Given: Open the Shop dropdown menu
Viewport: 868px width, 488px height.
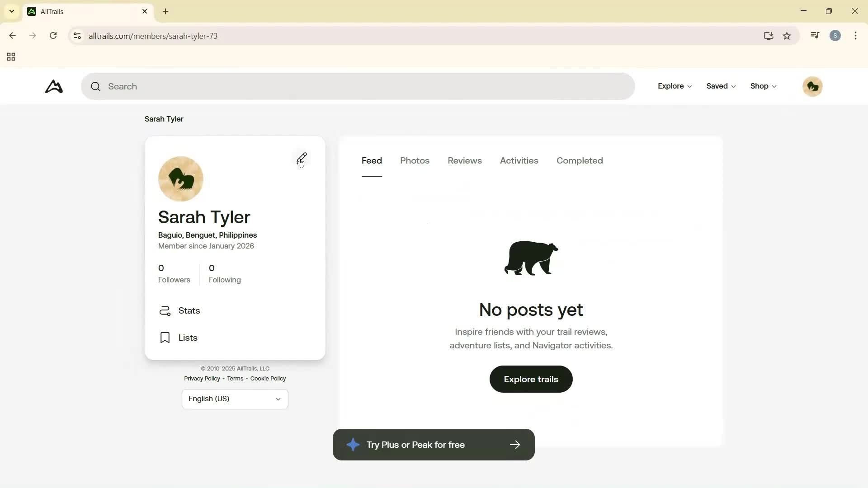Looking at the screenshot, I should [x=763, y=86].
